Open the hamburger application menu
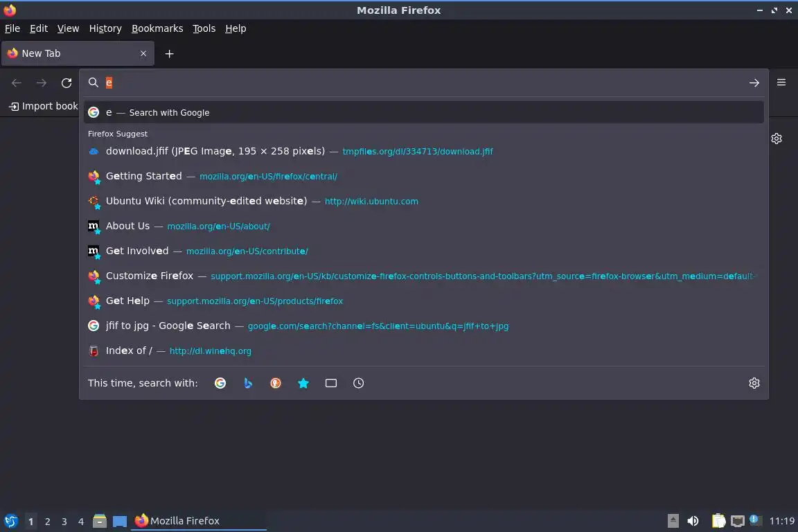This screenshot has height=532, width=798. 781,82
